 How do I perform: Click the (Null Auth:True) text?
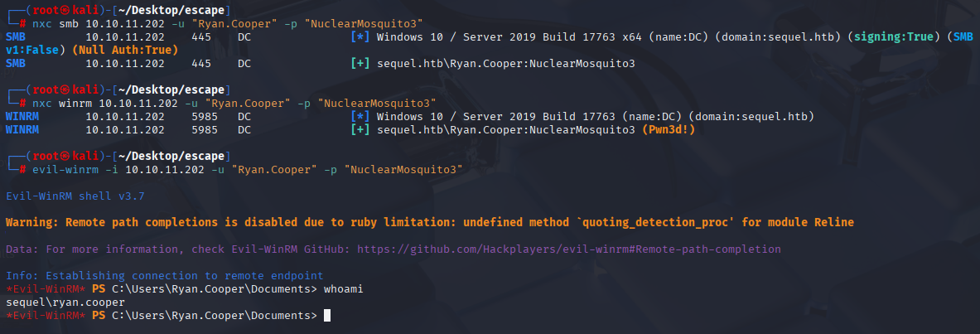125,50
